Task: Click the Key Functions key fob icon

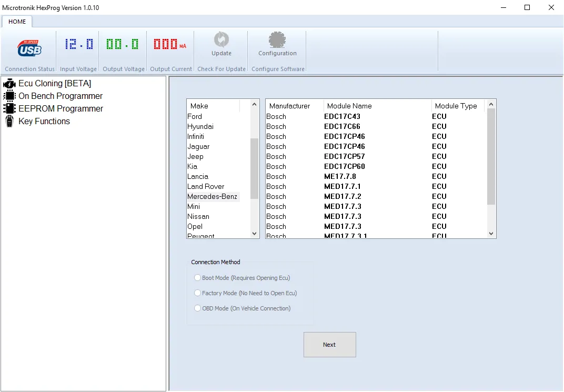Action: 9,121
